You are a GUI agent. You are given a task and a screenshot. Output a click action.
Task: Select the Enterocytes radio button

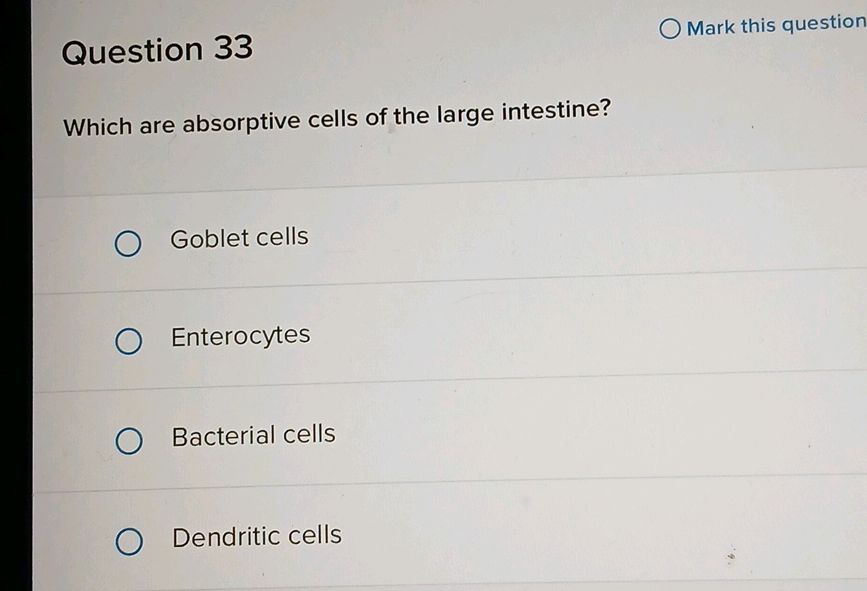pos(127,342)
